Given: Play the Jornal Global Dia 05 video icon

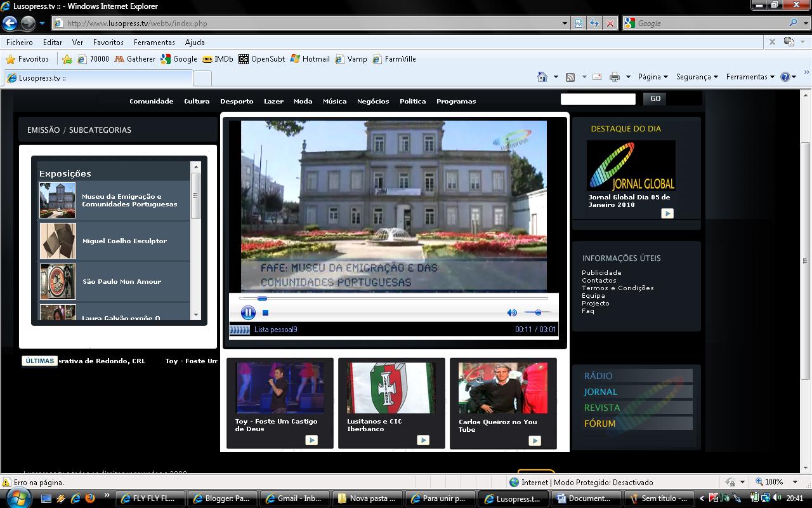Looking at the screenshot, I should pyautogui.click(x=667, y=213).
